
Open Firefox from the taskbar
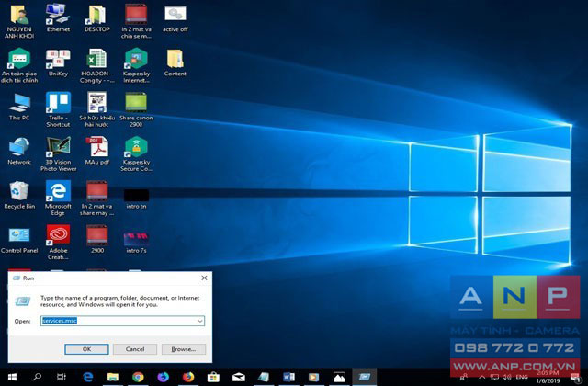pyautogui.click(x=187, y=377)
